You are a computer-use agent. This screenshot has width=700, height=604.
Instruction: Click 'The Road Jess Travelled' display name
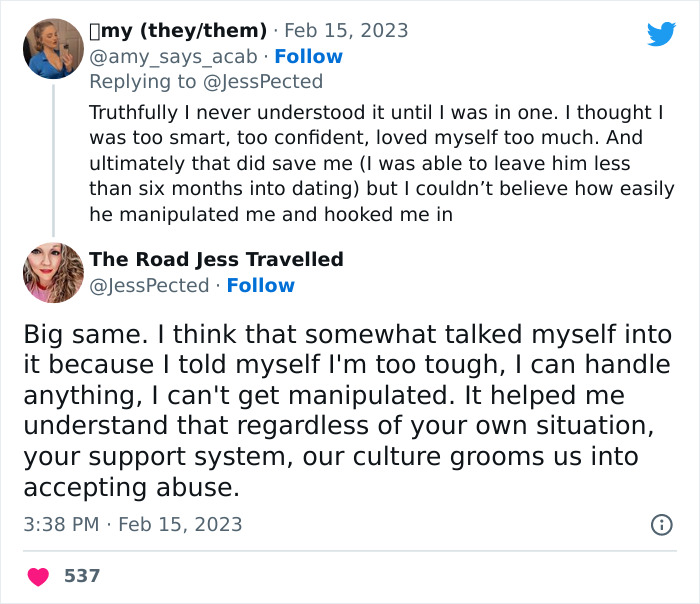click(x=216, y=260)
